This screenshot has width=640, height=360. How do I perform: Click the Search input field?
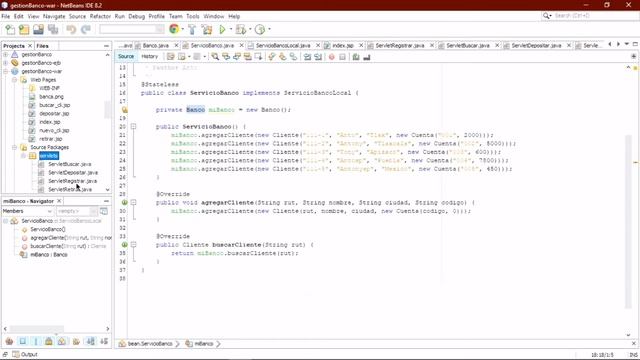(x=594, y=16)
